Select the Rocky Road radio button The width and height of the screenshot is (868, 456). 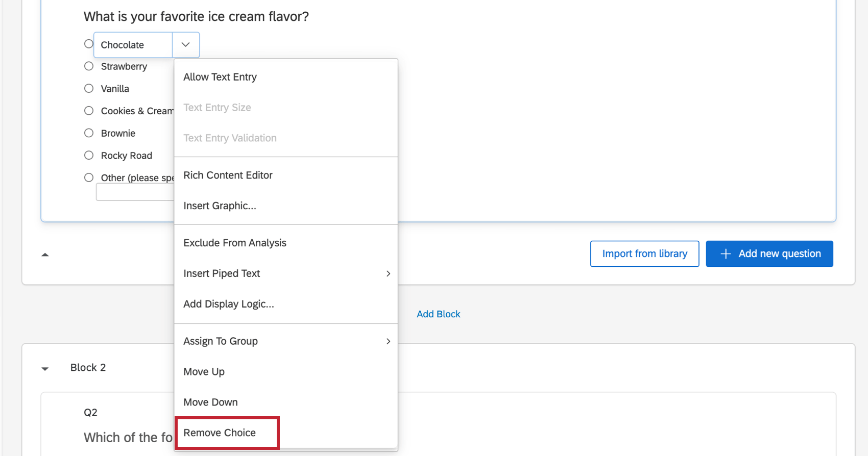point(89,155)
